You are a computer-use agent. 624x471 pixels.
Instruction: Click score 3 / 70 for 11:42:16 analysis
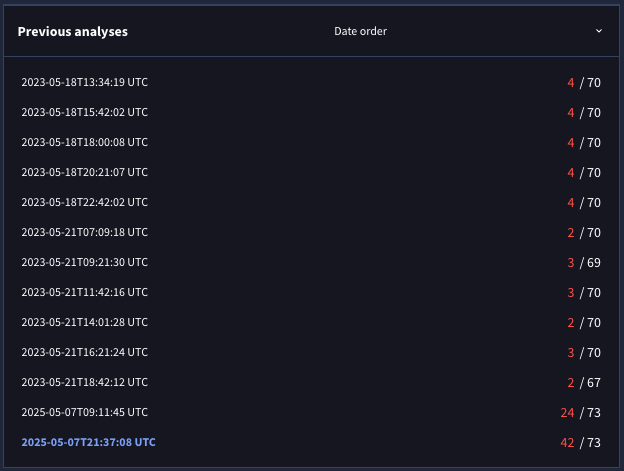584,293
